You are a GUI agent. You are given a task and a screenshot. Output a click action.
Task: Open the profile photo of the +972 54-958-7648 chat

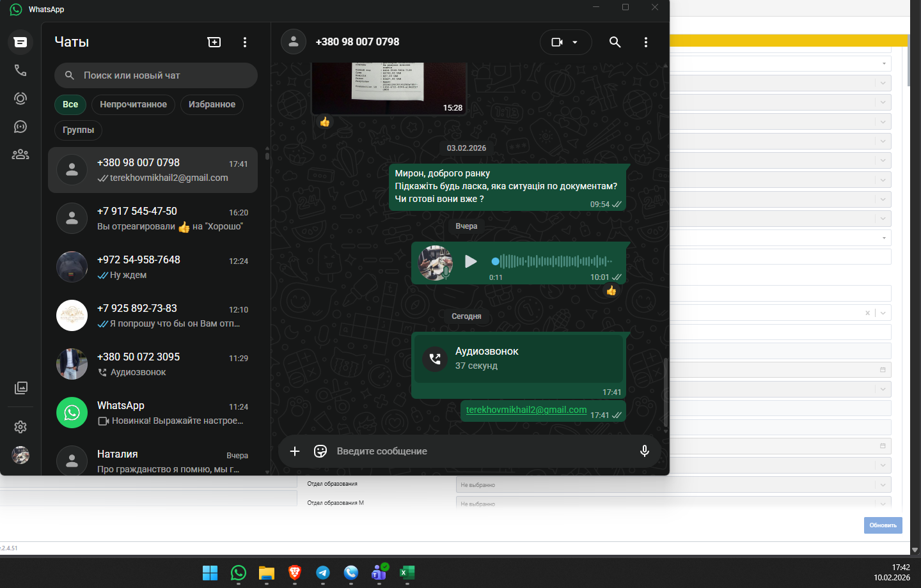(x=72, y=267)
